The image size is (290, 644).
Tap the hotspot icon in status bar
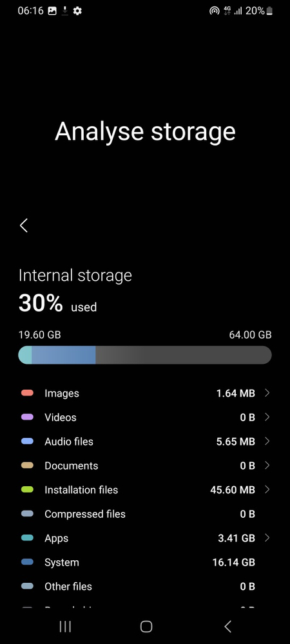tap(215, 11)
